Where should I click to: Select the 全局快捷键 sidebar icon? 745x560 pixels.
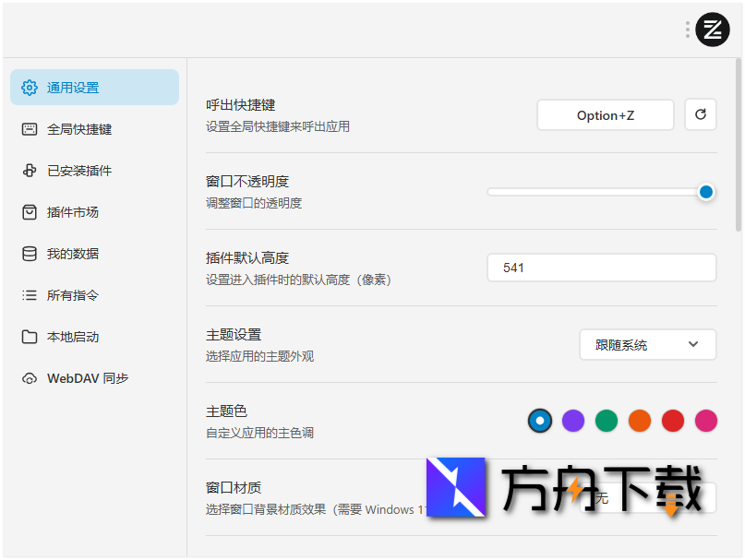click(29, 128)
